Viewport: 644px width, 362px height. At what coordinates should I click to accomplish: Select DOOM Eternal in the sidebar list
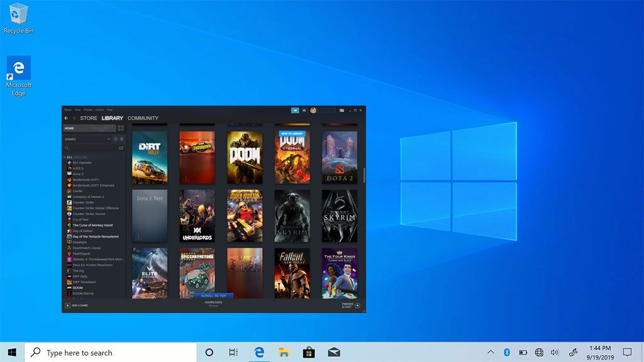(85, 292)
